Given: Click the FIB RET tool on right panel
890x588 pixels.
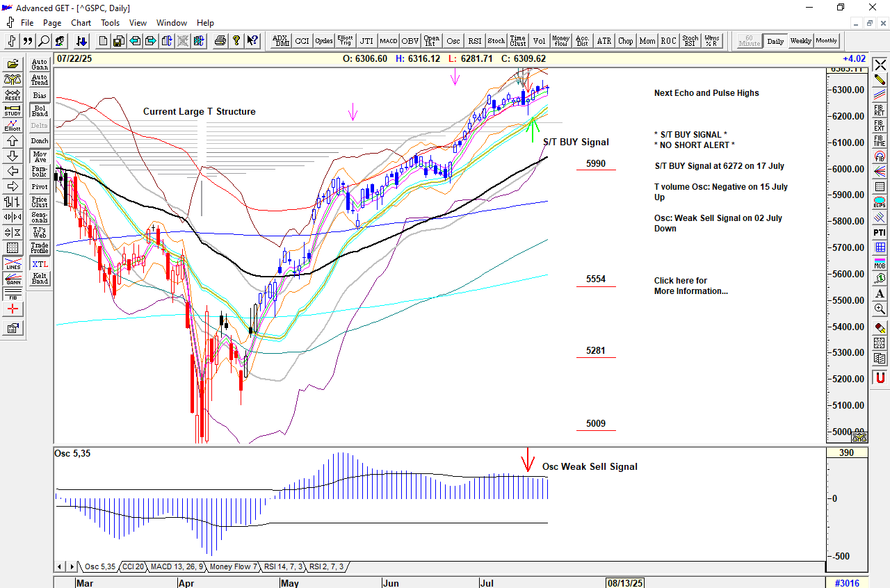Looking at the screenshot, I should click(880, 110).
